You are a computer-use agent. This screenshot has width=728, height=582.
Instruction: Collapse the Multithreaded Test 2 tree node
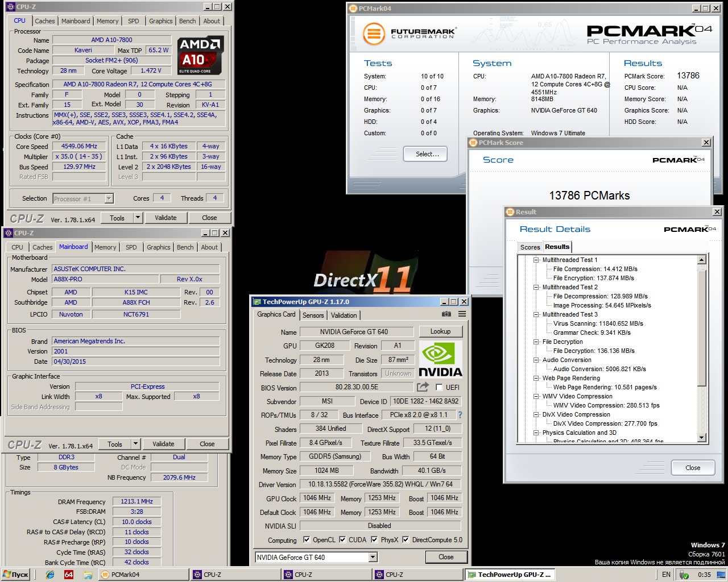536,287
